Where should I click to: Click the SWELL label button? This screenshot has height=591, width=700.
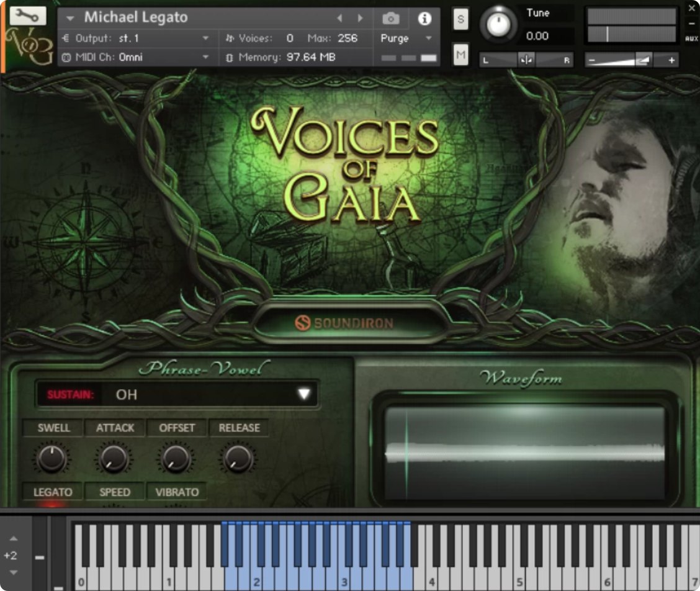click(53, 428)
